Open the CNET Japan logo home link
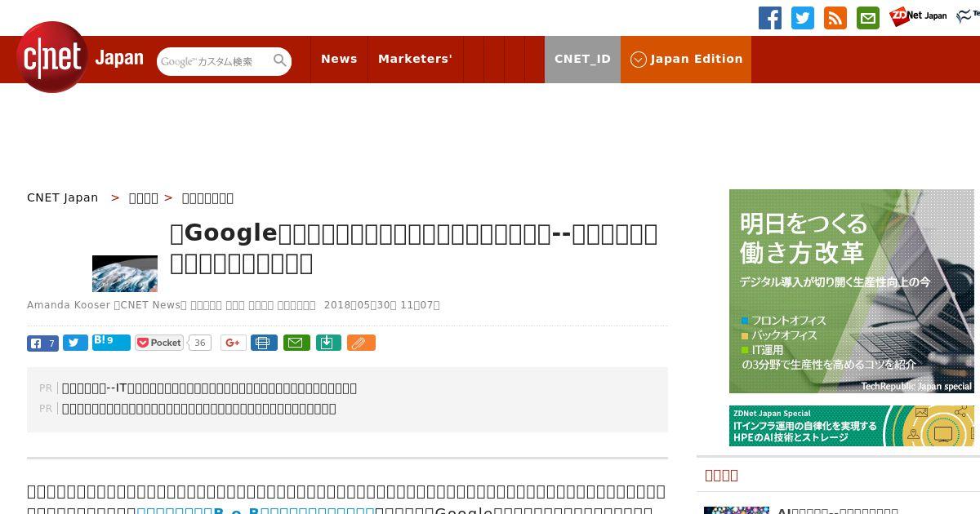Viewport: 980px width, 514px height. coord(80,58)
